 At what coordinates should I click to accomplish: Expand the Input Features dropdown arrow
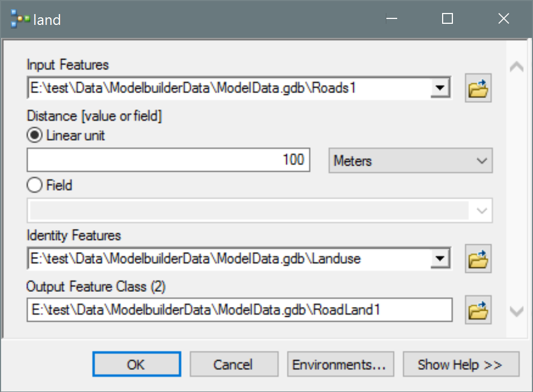(440, 88)
